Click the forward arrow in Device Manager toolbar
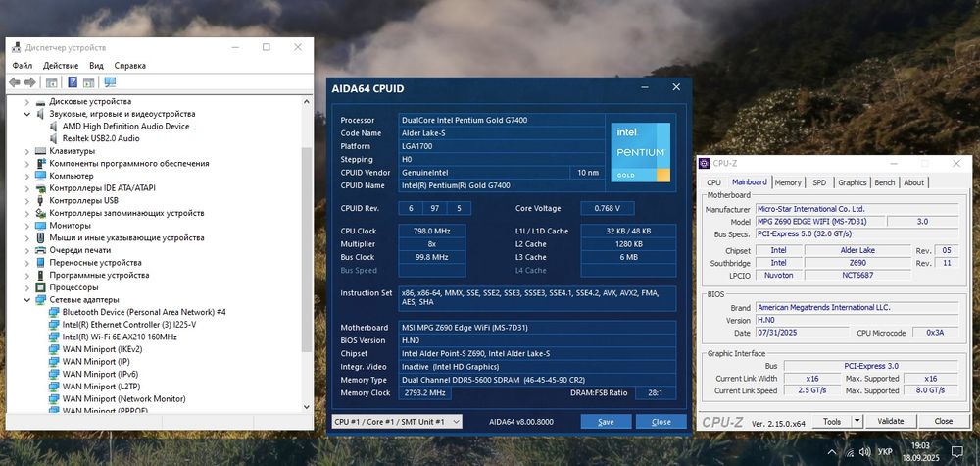Image resolution: width=980 pixels, height=466 pixels. click(x=29, y=82)
